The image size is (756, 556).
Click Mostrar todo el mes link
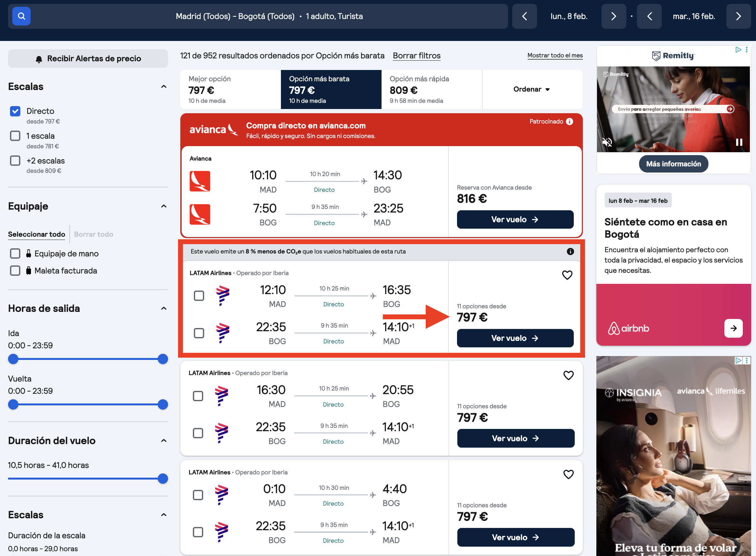[555, 55]
